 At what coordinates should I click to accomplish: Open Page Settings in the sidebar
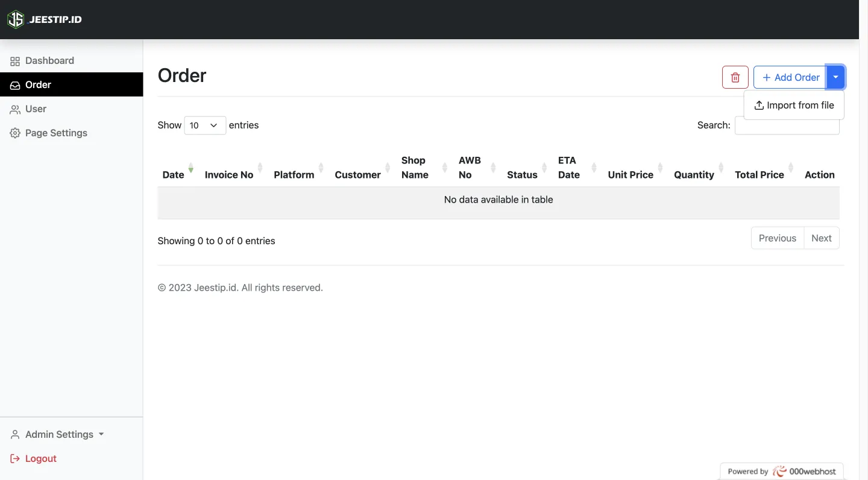[71, 133]
